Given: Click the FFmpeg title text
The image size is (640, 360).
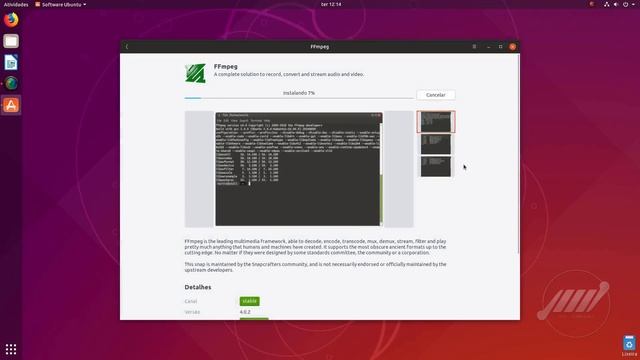Looking at the screenshot, I should pos(226,67).
